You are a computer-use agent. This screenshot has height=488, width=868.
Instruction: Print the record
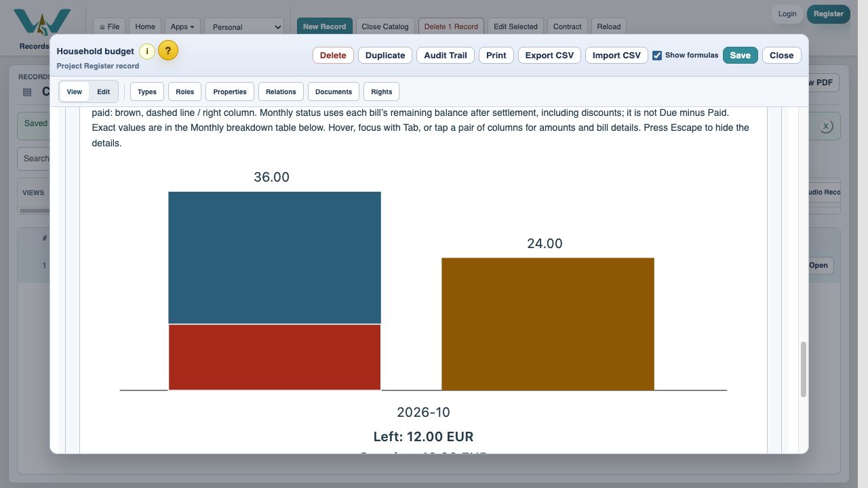pos(496,56)
